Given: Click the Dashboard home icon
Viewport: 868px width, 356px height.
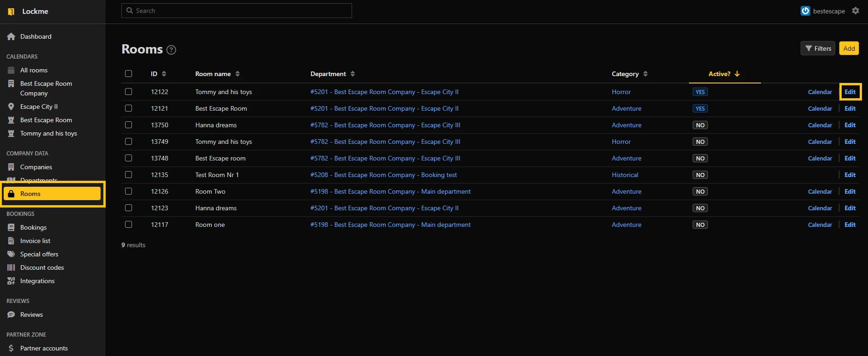Looking at the screenshot, I should pos(11,37).
